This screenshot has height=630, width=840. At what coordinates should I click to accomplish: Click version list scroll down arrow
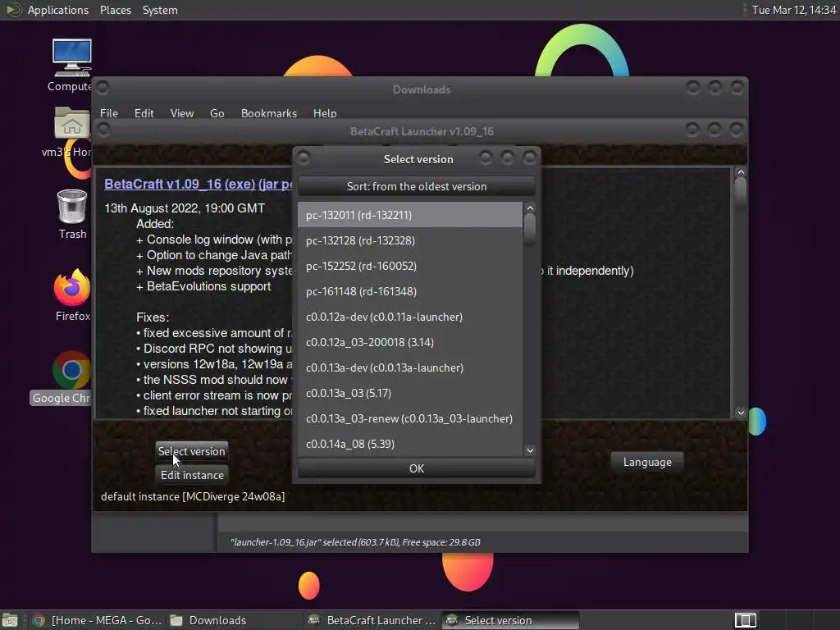pos(530,450)
